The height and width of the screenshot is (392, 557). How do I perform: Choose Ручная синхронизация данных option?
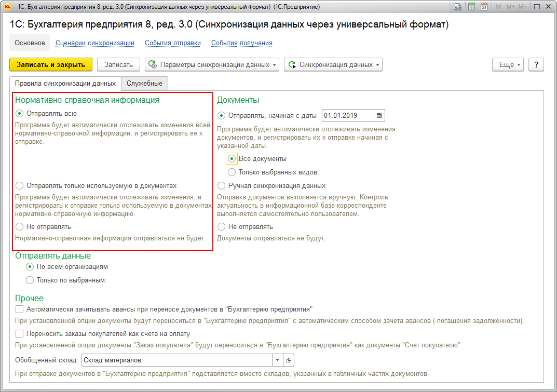point(221,185)
